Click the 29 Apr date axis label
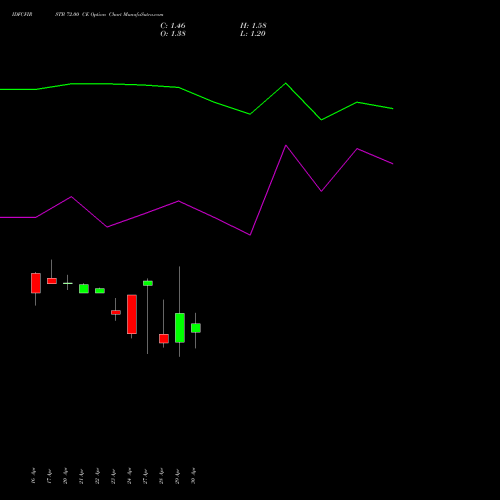The height and width of the screenshot is (500, 500). coord(177,476)
